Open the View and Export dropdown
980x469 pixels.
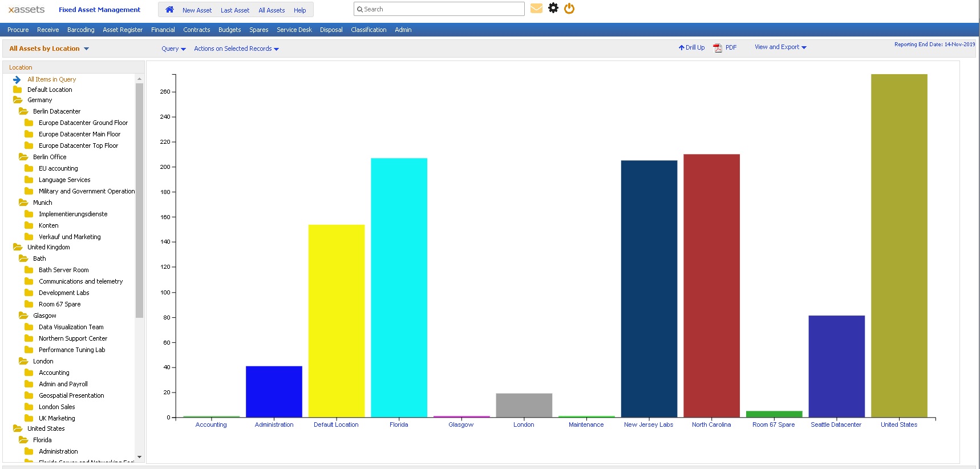[x=780, y=47]
